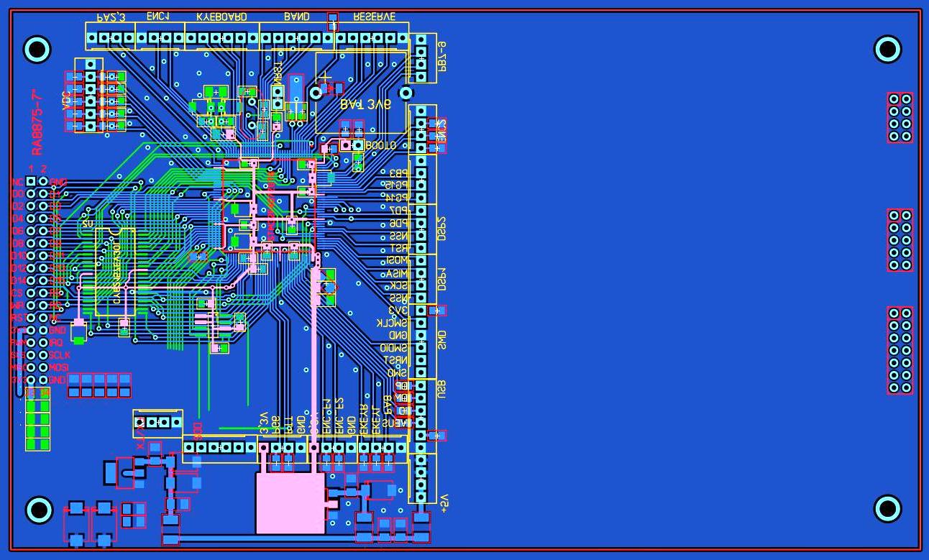Screen dimensions: 929x560
Task: Click the 8-pin header on right edge
Action: [x=900, y=117]
